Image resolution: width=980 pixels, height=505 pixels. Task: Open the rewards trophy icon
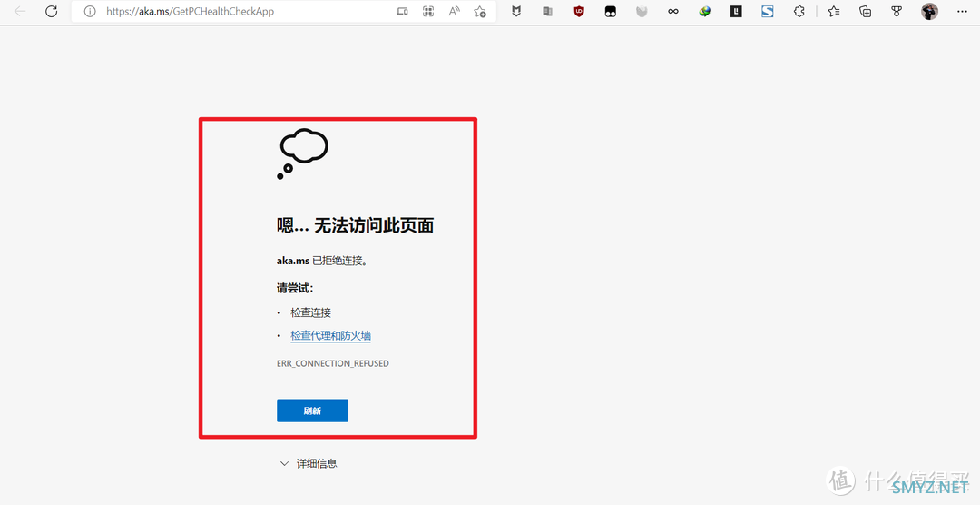click(897, 11)
